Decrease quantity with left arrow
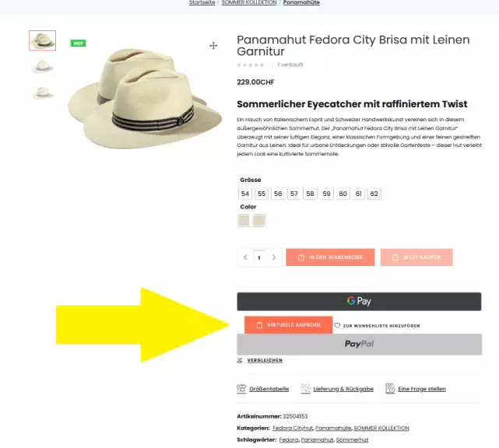 click(245, 257)
